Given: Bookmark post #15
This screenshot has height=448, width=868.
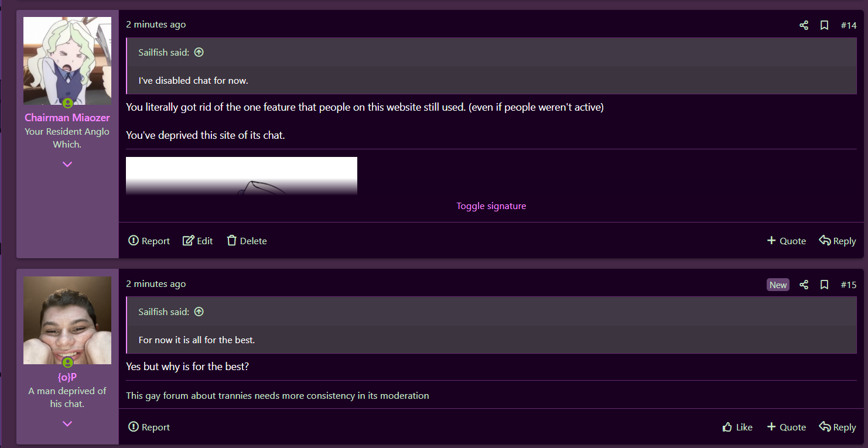Looking at the screenshot, I should (824, 285).
